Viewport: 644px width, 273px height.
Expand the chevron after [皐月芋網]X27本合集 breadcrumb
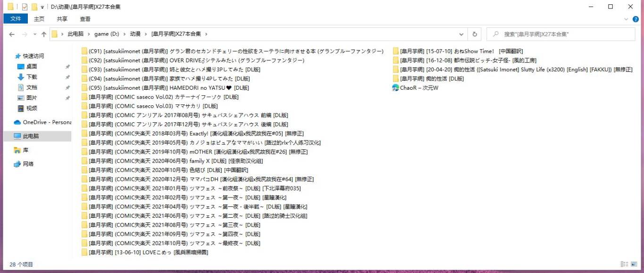(x=206, y=34)
